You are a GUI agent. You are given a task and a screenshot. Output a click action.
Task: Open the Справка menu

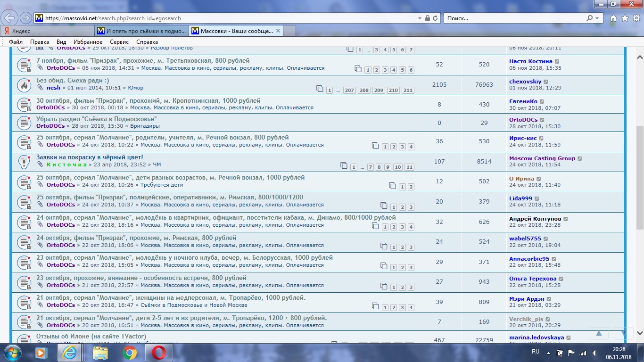coord(147,42)
